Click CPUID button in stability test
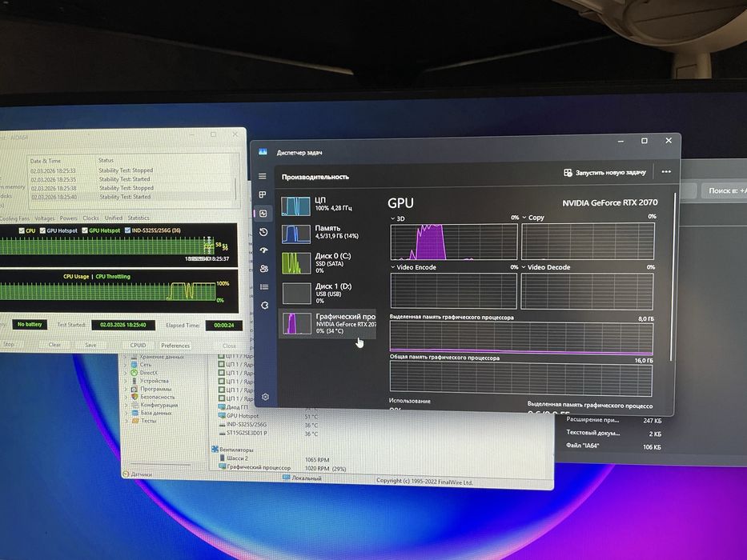 [138, 346]
